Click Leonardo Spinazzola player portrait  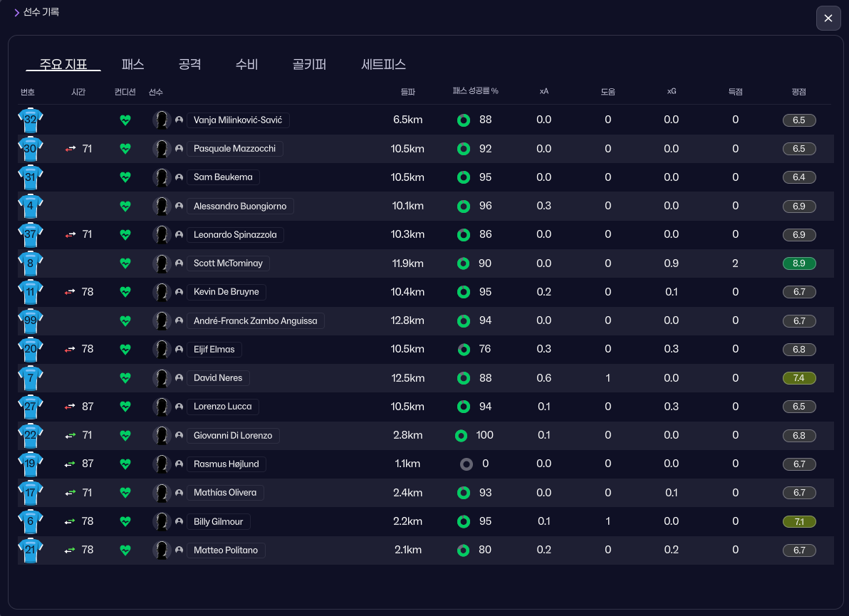pyautogui.click(x=162, y=235)
